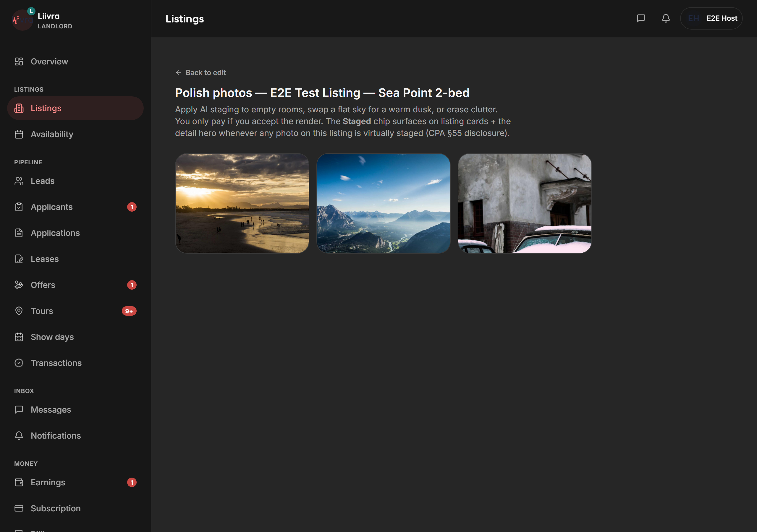The height and width of the screenshot is (532, 757).
Task: Open Messages inbox
Action: coord(75,410)
